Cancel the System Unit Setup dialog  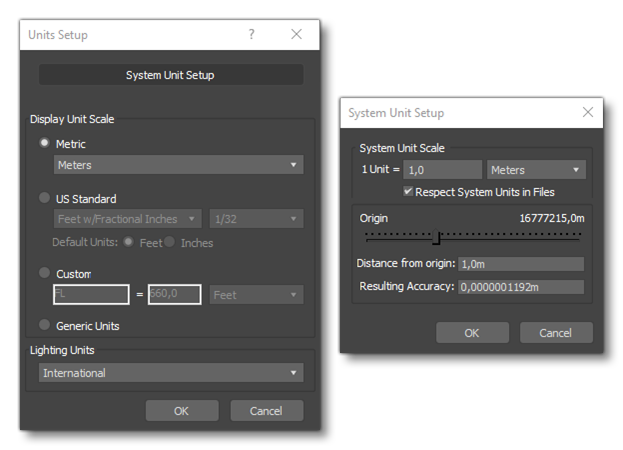click(556, 332)
